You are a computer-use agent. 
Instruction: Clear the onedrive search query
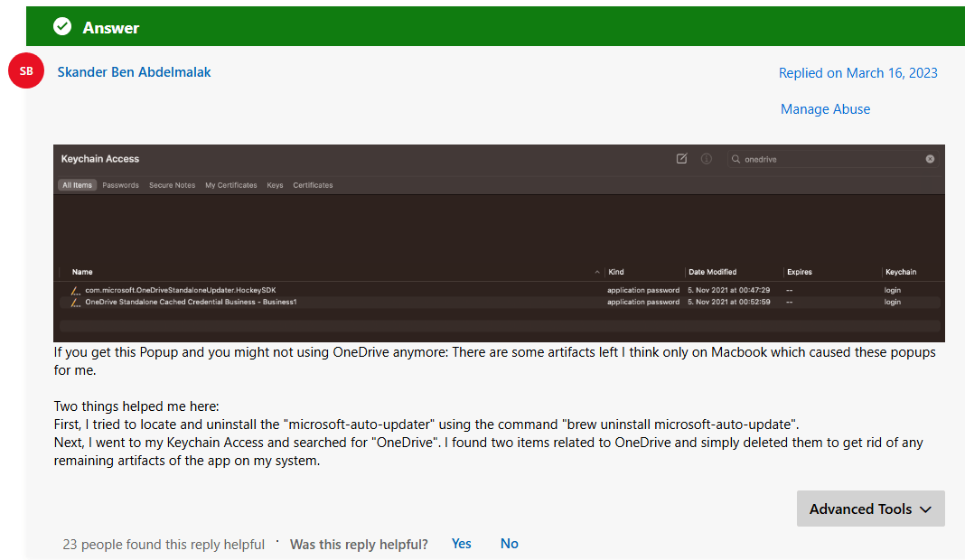coord(930,158)
